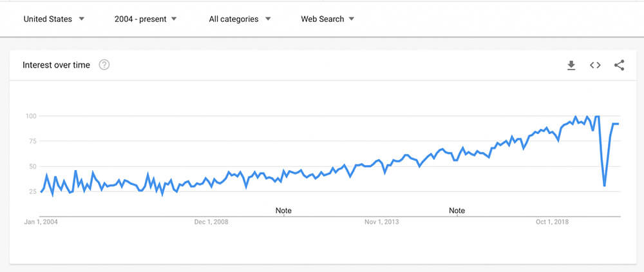Image resolution: width=644 pixels, height=272 pixels.
Task: Expand the 2004 - present time range
Action: [x=146, y=19]
